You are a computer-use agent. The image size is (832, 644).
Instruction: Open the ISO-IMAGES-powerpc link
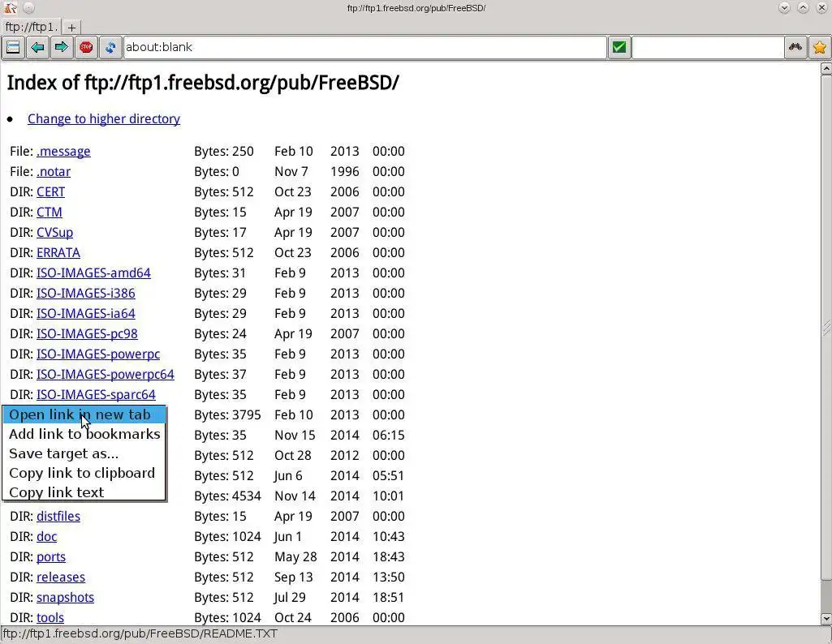coord(98,354)
